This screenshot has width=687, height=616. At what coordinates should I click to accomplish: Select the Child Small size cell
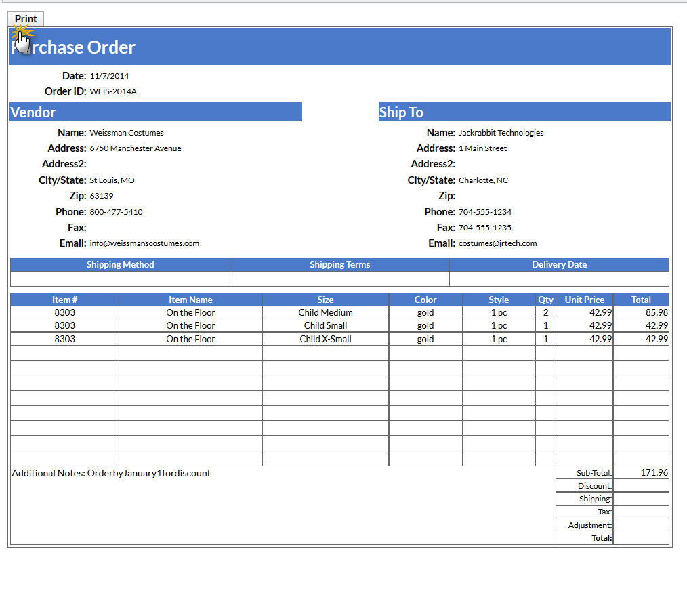pos(325,326)
